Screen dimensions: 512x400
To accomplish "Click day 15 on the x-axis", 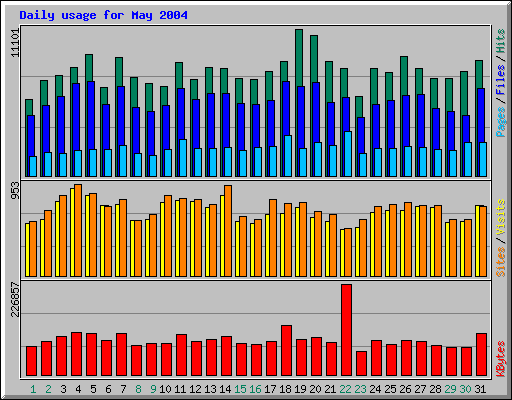I will [x=240, y=389].
